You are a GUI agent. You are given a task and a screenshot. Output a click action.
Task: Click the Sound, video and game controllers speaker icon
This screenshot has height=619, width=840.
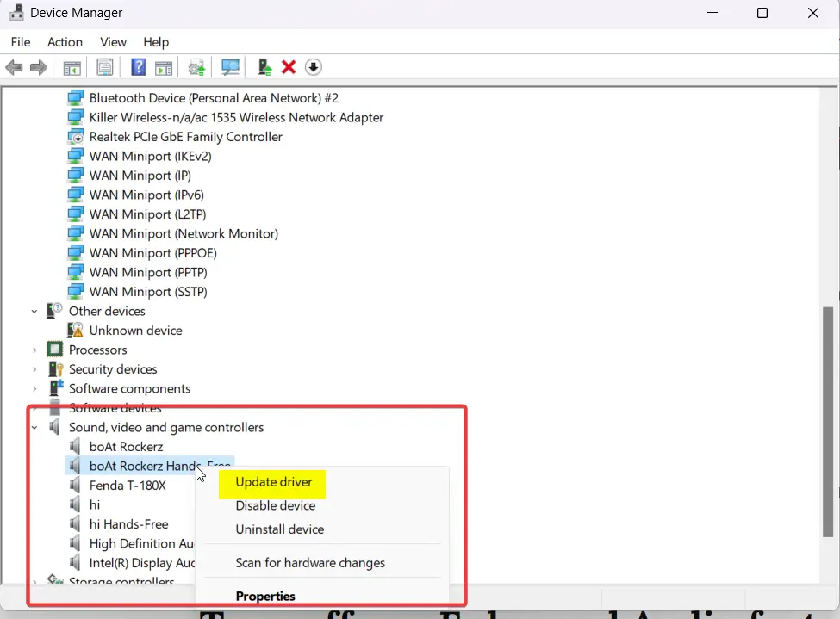[54, 427]
